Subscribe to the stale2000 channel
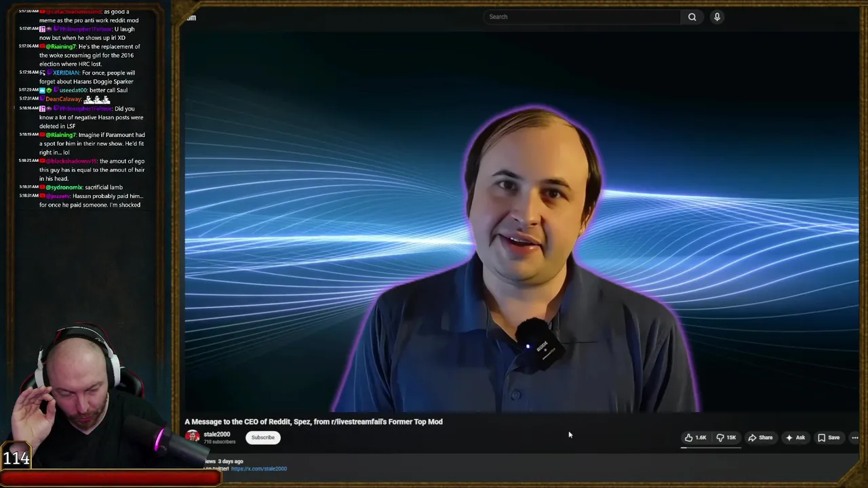868x488 pixels. click(x=263, y=438)
